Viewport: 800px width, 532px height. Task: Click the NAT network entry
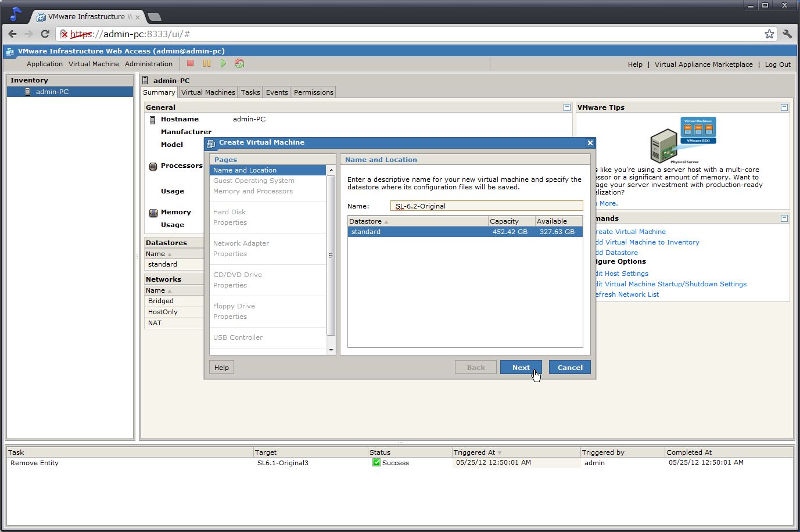tap(155, 323)
